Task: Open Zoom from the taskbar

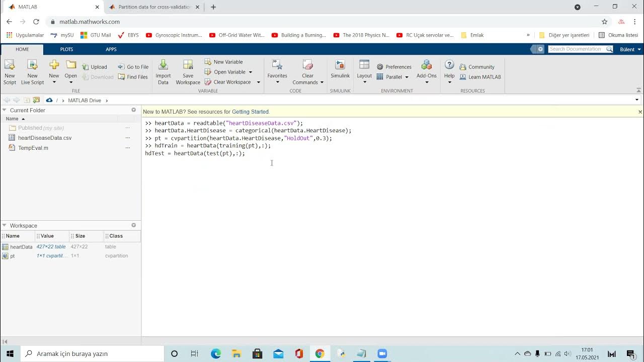Action: click(x=382, y=354)
